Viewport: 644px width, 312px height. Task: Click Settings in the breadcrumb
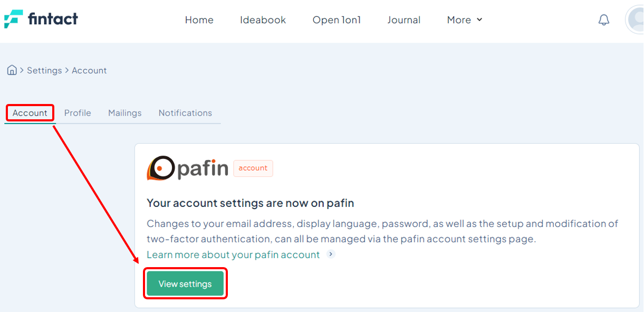point(44,70)
